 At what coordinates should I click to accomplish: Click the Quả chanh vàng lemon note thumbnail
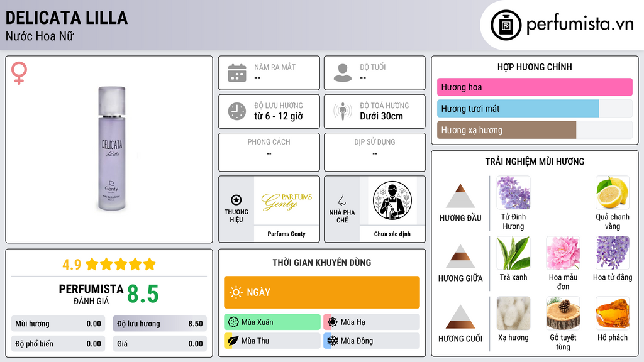click(x=613, y=193)
